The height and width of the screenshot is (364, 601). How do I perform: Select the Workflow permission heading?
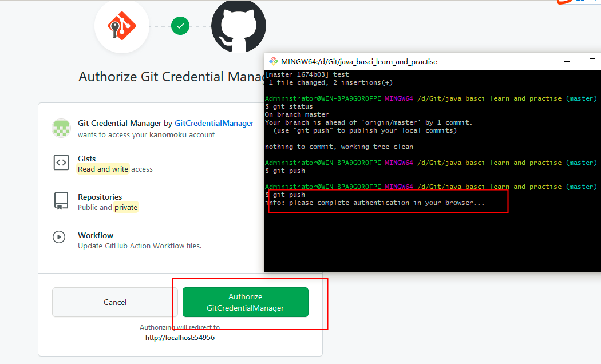pos(96,235)
